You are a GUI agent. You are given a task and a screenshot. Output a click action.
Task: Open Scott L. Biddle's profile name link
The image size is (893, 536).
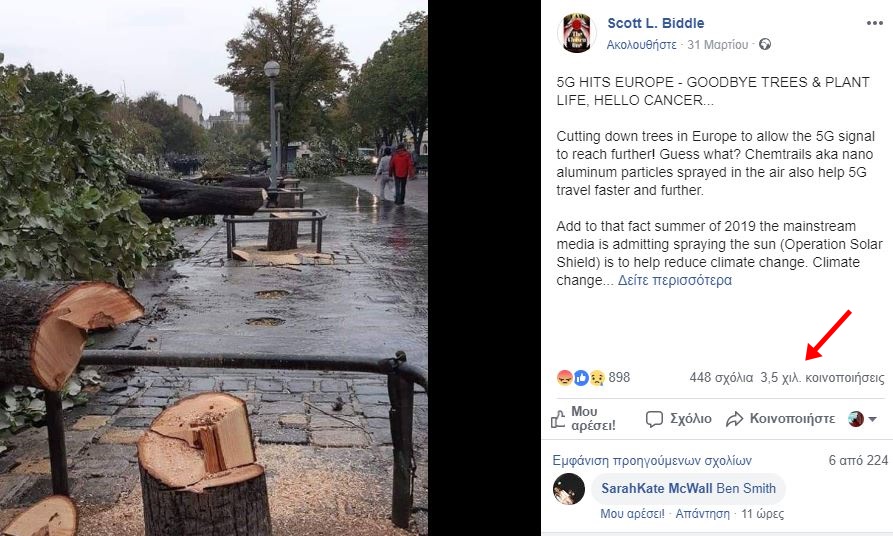click(656, 23)
